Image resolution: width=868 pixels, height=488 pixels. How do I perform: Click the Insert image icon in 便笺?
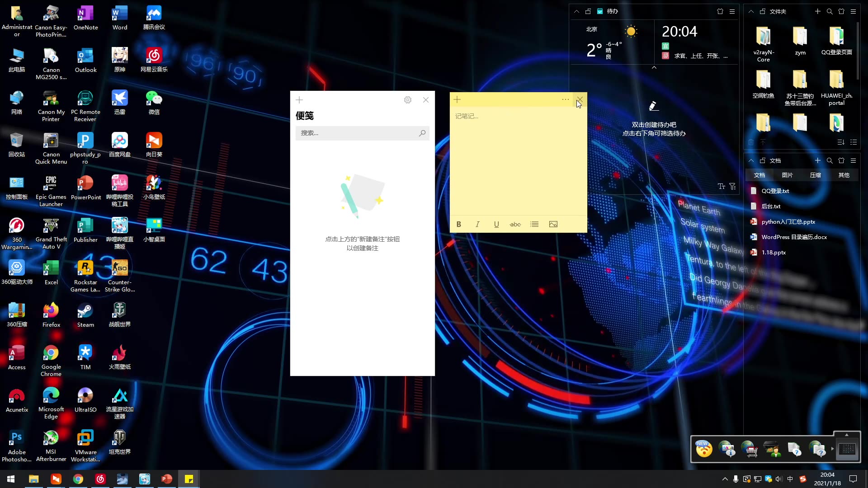point(553,224)
